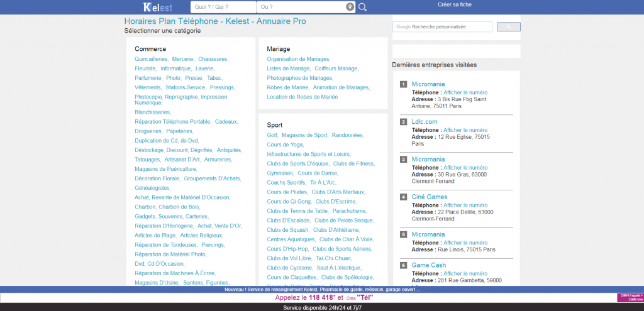Open the Clubs de Spéléologie category
644x311 pixels.
pos(347,277)
